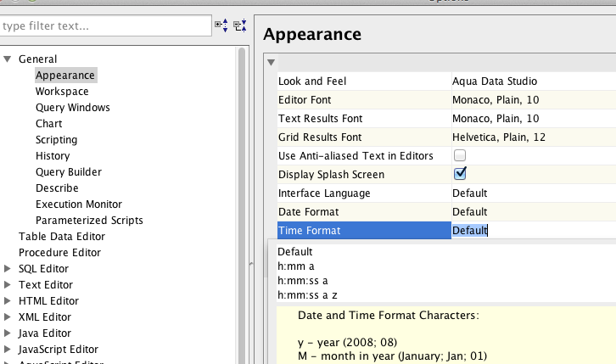616x364 pixels.
Task: Select Java Editor label in tree
Action: pyautogui.click(x=45, y=333)
